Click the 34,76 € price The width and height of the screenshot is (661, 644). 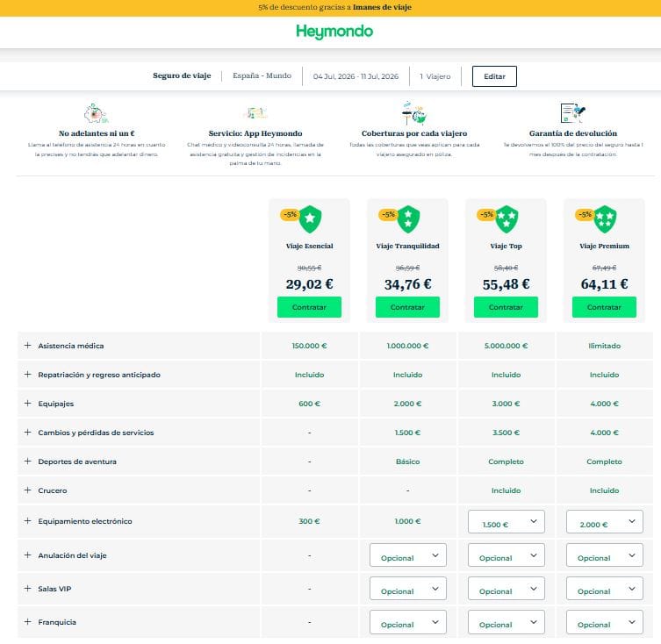[407, 284]
